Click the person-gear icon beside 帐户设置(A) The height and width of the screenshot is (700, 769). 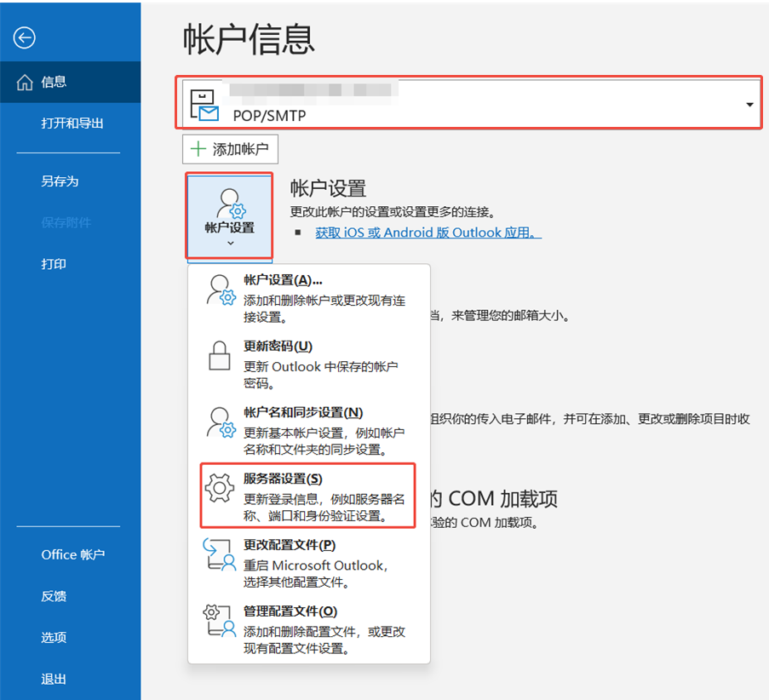(221, 290)
